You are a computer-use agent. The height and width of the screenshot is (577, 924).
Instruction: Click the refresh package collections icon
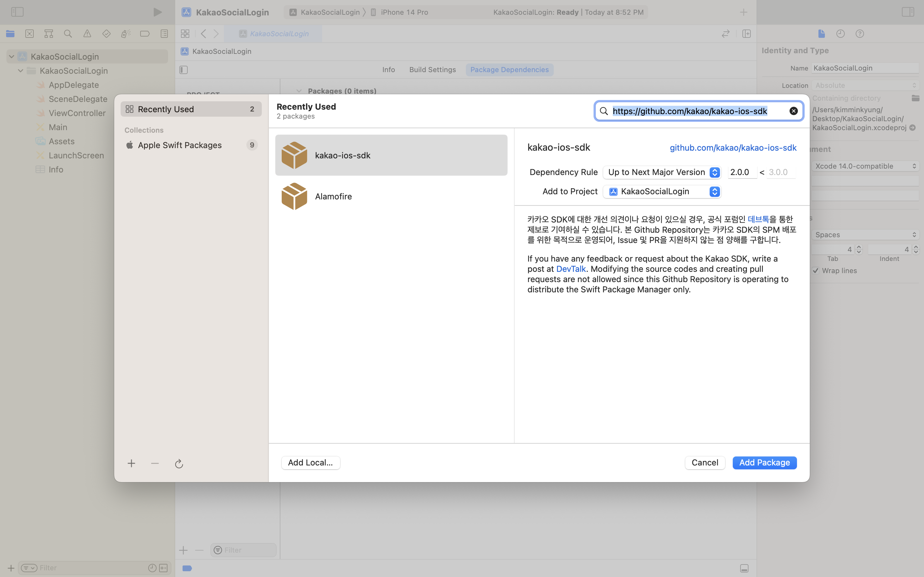tap(179, 463)
